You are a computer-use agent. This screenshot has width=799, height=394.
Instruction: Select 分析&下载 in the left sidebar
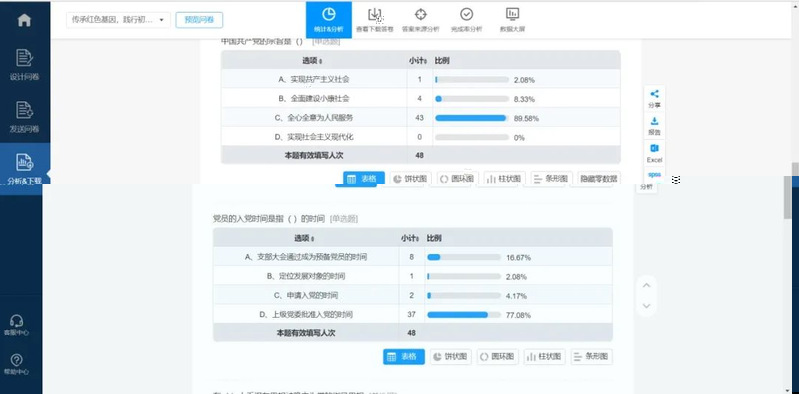tap(24, 168)
